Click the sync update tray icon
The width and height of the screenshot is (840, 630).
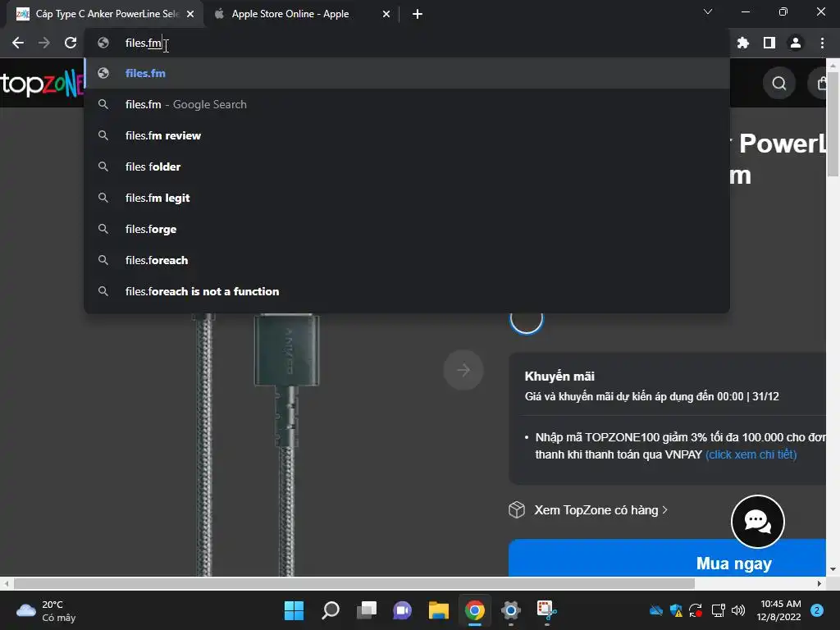click(696, 610)
